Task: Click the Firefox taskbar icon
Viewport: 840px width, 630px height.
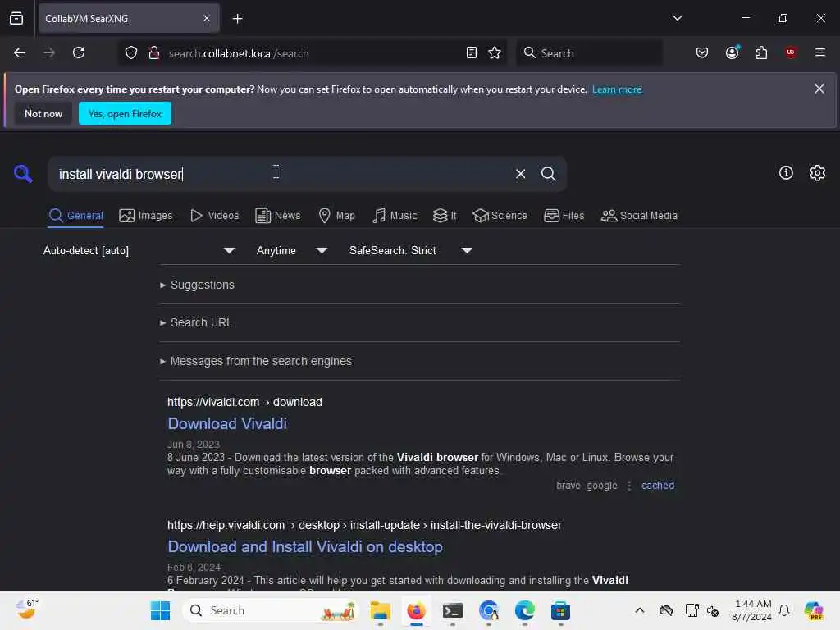Action: tap(416, 610)
